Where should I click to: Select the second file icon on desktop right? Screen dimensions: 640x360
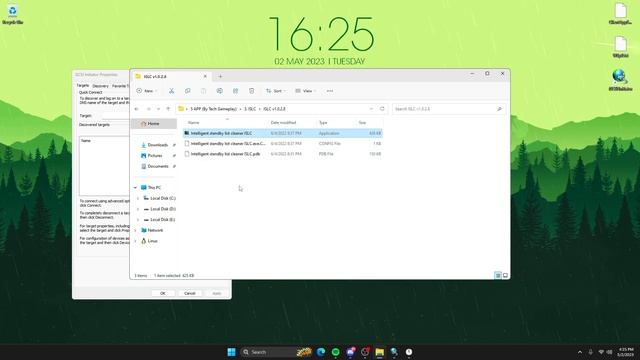tap(620, 47)
